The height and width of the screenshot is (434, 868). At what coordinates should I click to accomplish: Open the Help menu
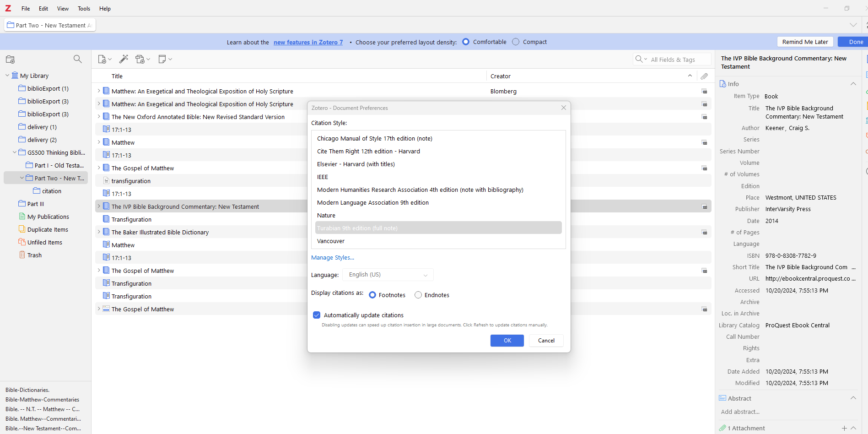coord(105,8)
